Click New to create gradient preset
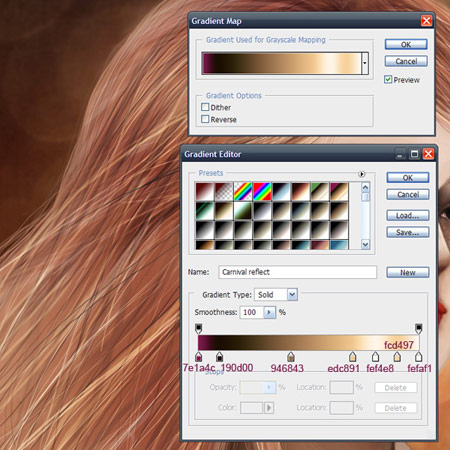This screenshot has height=450, width=450. (408, 272)
